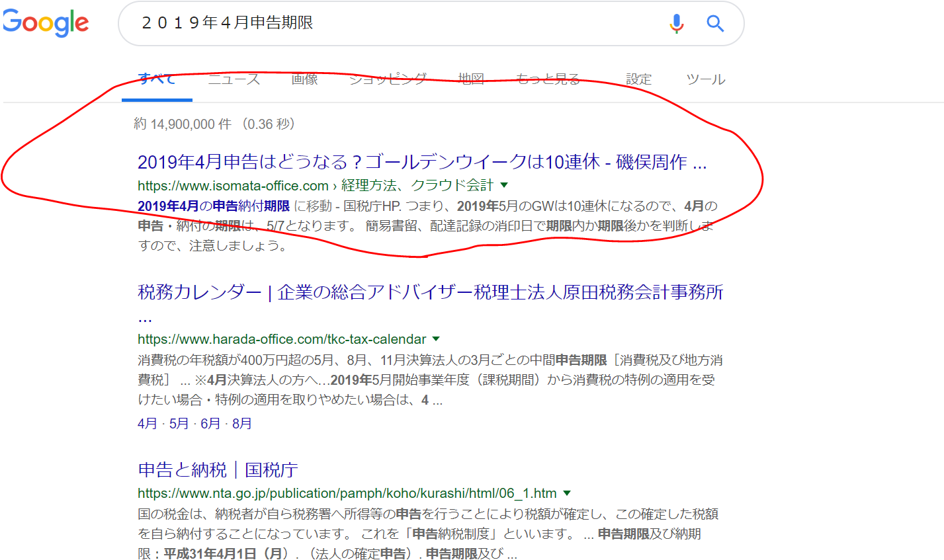Viewport: 944px width, 560px height.
Task: Expand arrow next to nta.go.jp URL
Action: [x=566, y=493]
